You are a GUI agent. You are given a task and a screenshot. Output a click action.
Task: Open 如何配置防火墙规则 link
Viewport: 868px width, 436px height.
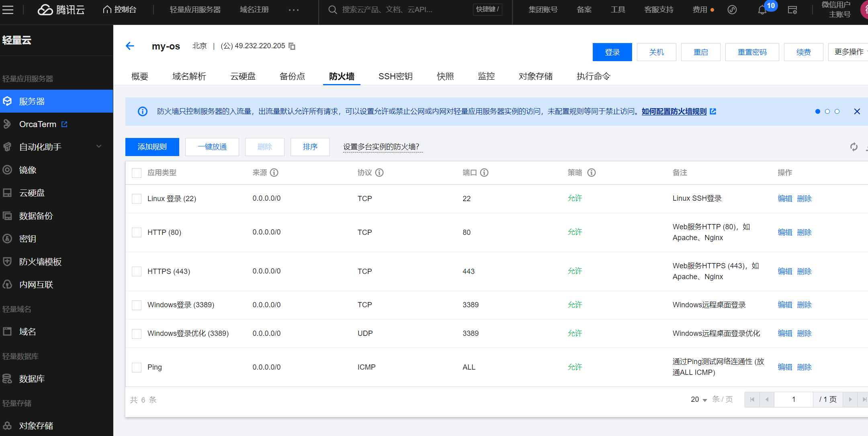pos(674,111)
